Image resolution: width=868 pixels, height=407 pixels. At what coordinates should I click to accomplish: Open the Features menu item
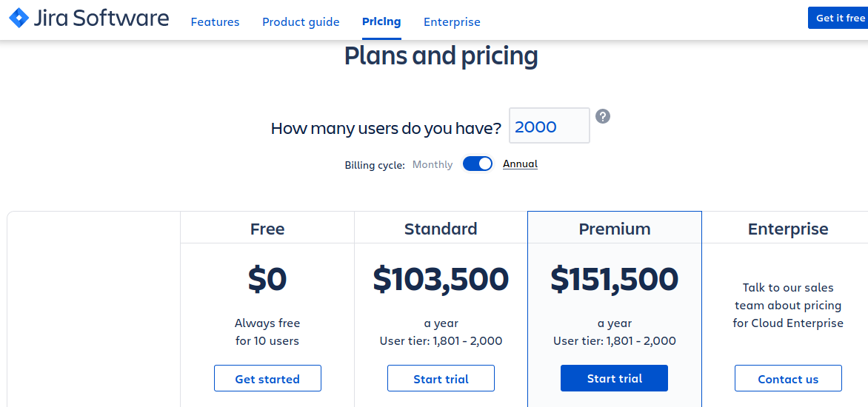point(215,22)
